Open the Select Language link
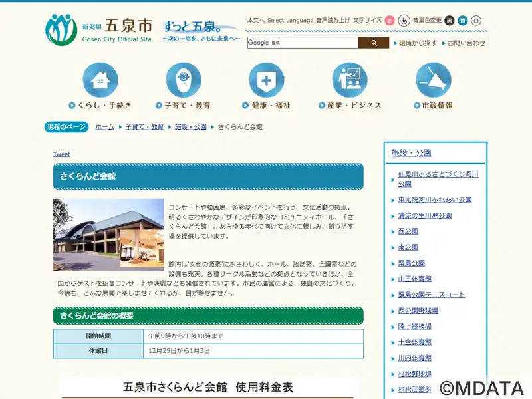 click(x=290, y=21)
